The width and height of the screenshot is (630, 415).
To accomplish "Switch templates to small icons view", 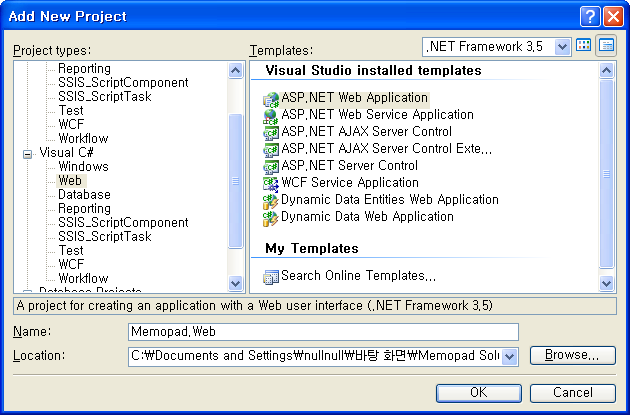I will click(606, 45).
